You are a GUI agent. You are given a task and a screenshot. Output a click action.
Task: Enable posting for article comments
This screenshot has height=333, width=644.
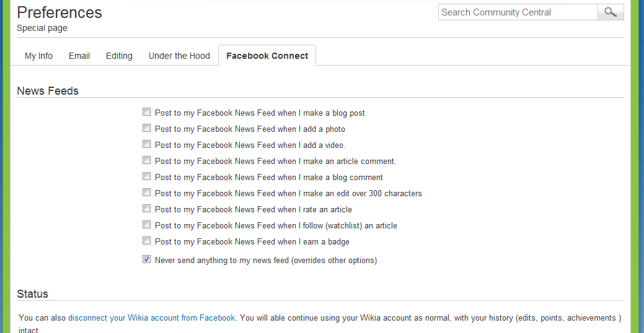click(x=147, y=161)
